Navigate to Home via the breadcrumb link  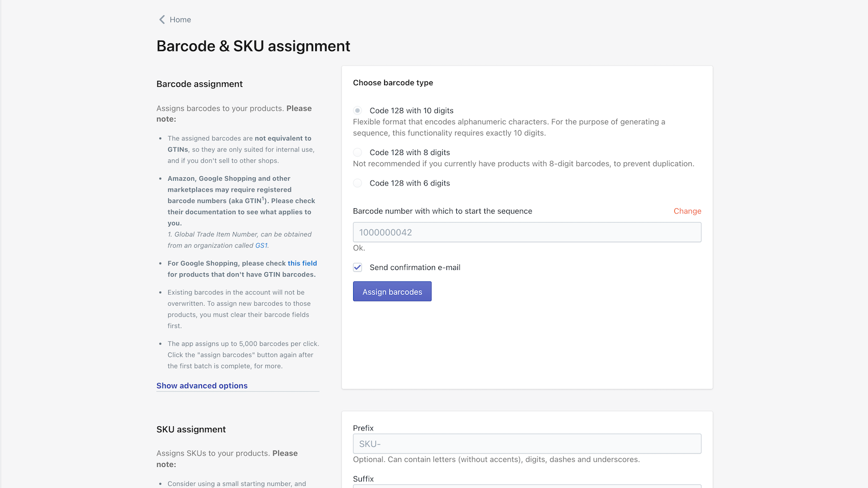pos(180,20)
